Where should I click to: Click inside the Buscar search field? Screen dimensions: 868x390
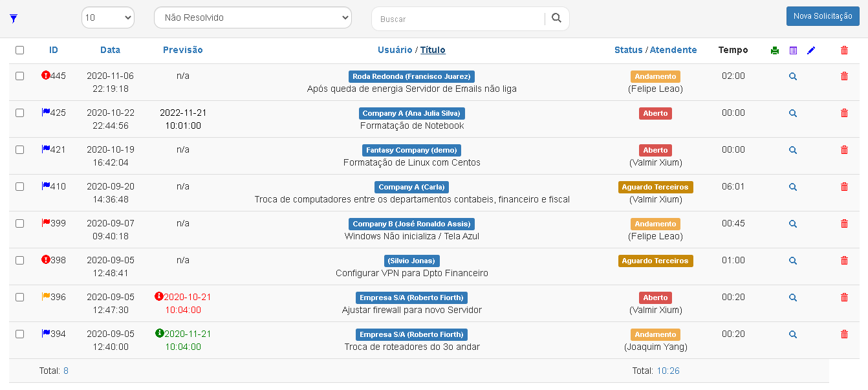[x=459, y=19]
